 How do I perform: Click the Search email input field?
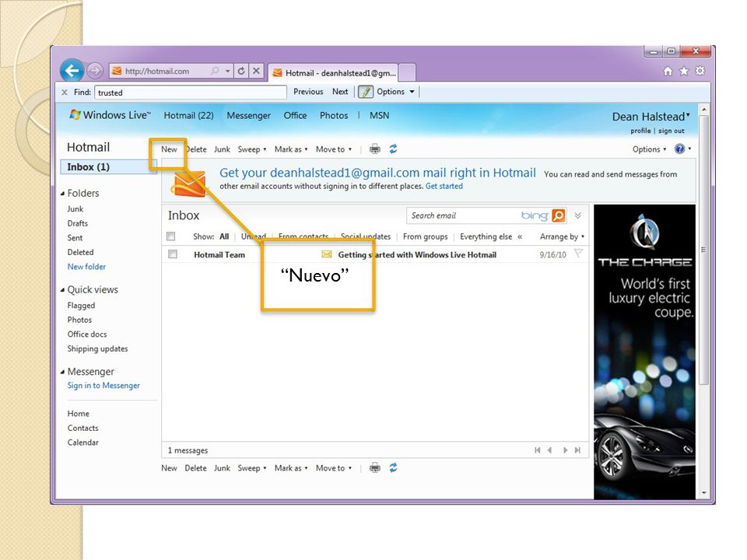[463, 215]
